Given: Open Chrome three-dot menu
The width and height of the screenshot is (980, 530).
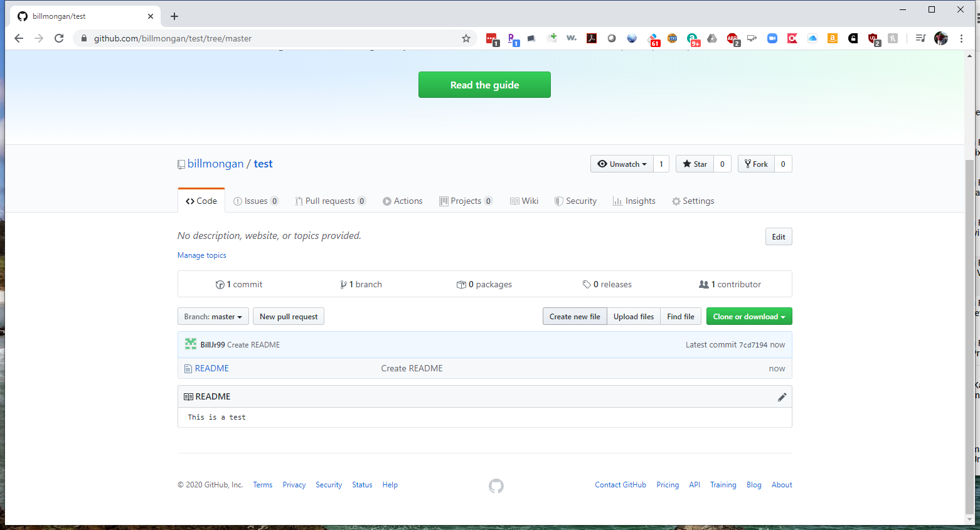Looking at the screenshot, I should pos(961,38).
